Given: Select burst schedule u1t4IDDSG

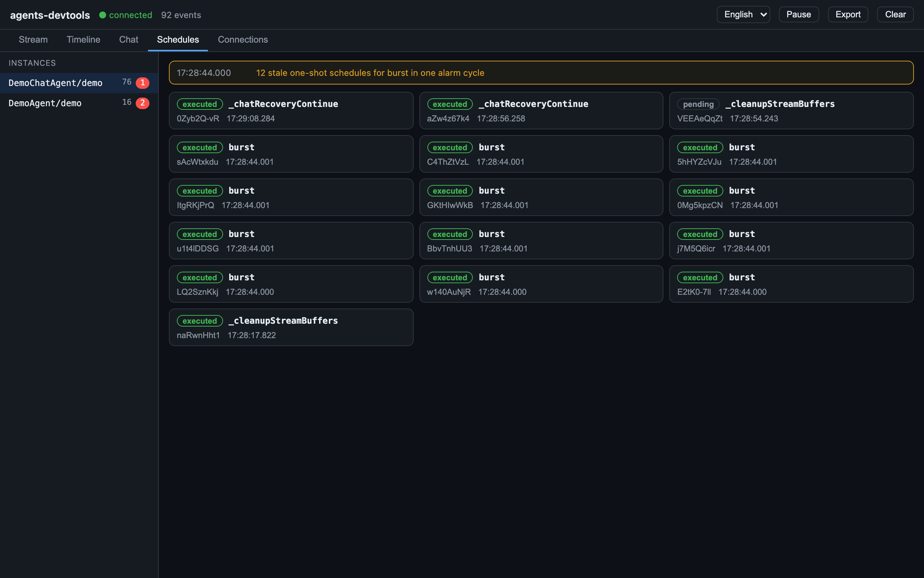Looking at the screenshot, I should (x=291, y=241).
